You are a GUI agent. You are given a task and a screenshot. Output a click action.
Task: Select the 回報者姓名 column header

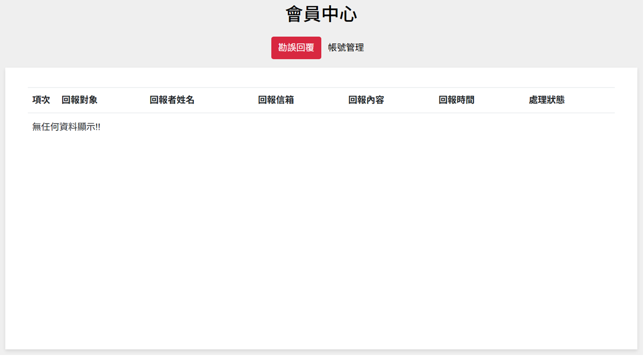(172, 100)
